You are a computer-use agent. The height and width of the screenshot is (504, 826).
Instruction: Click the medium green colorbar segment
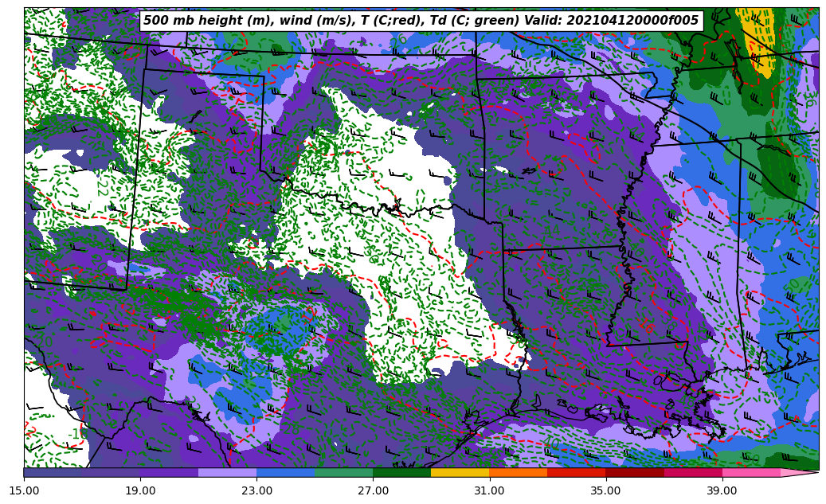[x=343, y=472]
